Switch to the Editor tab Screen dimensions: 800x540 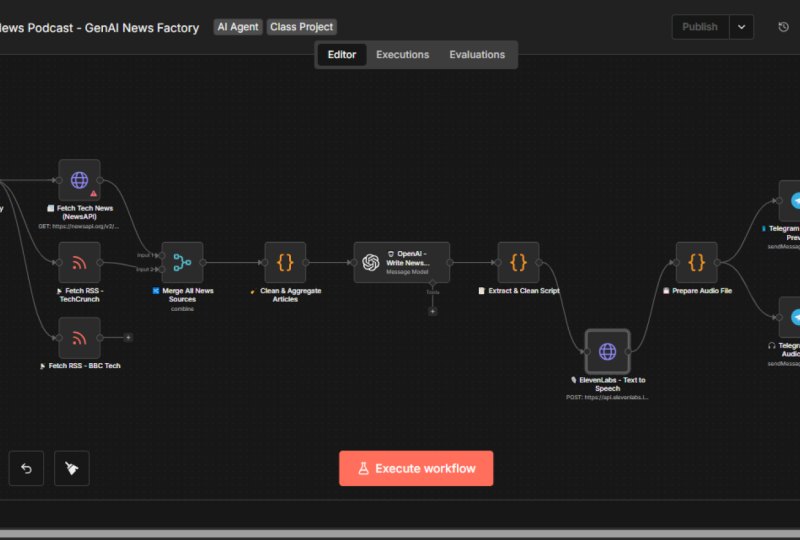point(342,55)
